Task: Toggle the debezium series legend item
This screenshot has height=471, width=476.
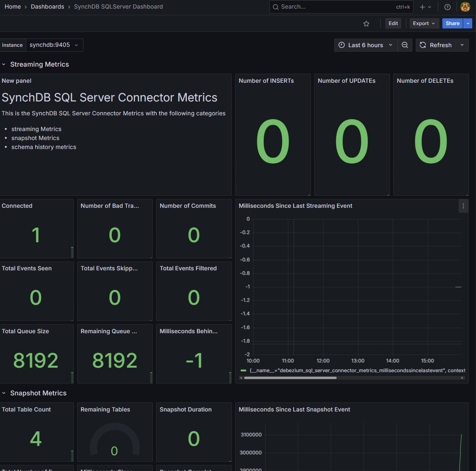Action: click(x=352, y=370)
